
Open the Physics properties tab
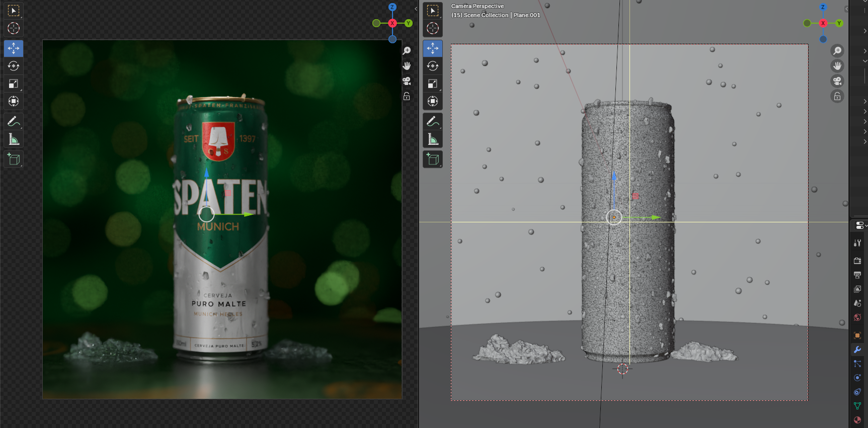(x=857, y=378)
